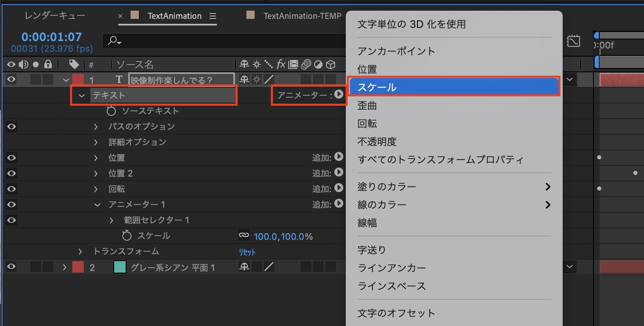
Task: Expand layer 2 グレー系シアン 平面 1
Action: [64, 267]
